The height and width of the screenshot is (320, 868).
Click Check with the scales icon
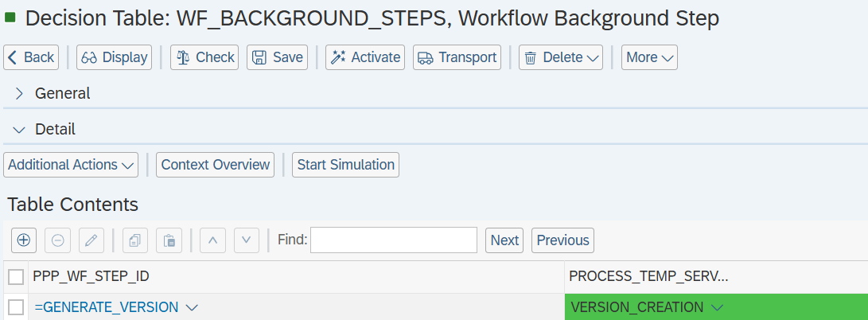point(204,57)
